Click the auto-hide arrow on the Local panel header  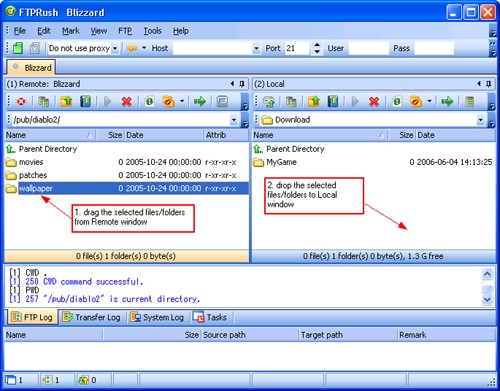[479, 84]
